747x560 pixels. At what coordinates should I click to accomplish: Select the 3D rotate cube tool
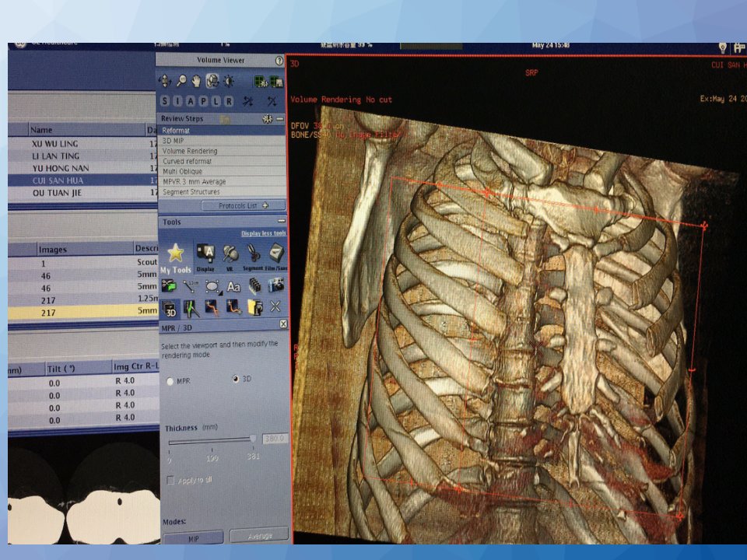tap(212, 81)
